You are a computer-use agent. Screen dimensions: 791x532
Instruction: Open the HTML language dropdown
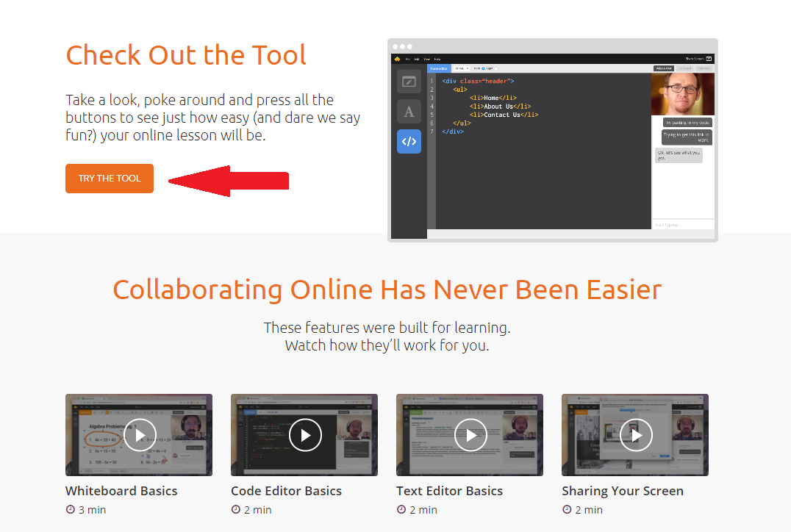[x=461, y=68]
